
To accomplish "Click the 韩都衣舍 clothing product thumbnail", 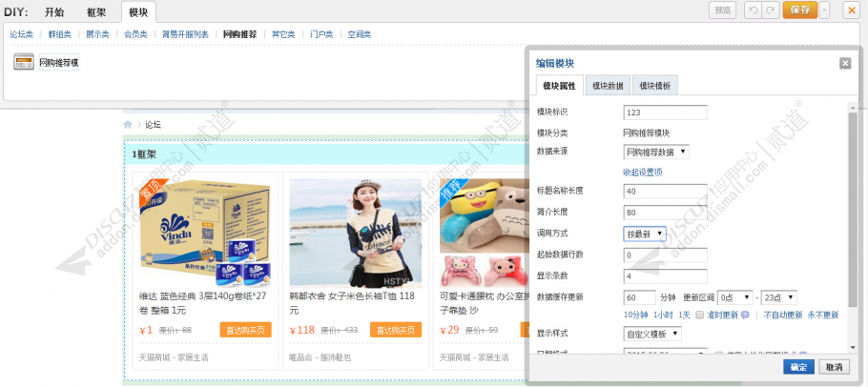I will click(x=356, y=233).
